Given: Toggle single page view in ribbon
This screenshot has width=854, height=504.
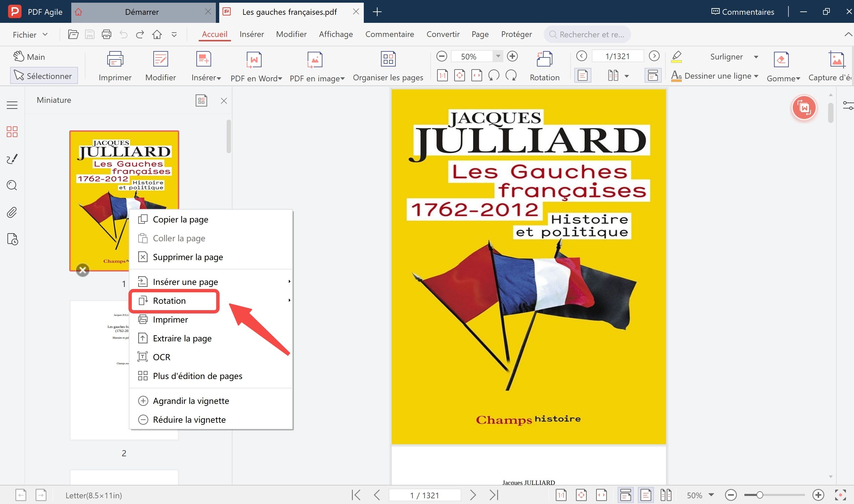Looking at the screenshot, I should click(582, 75).
